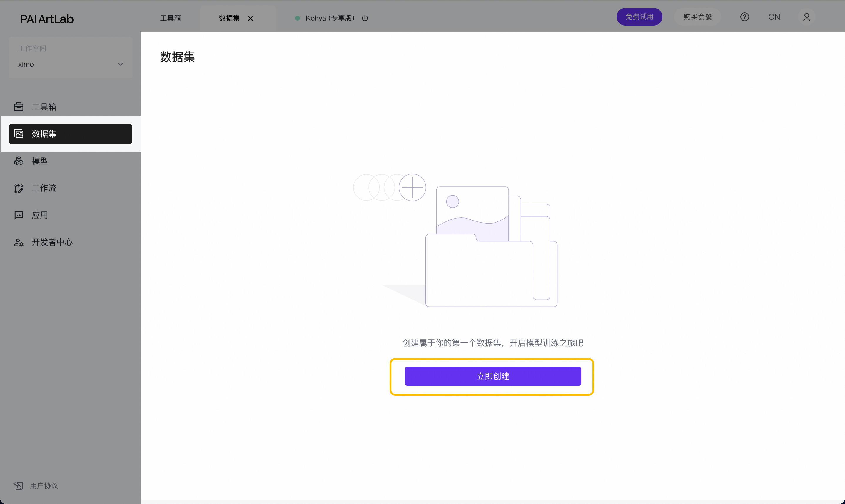The image size is (845, 504).
Task: Click the toolbox icon in sidebar
Action: pyautogui.click(x=19, y=107)
